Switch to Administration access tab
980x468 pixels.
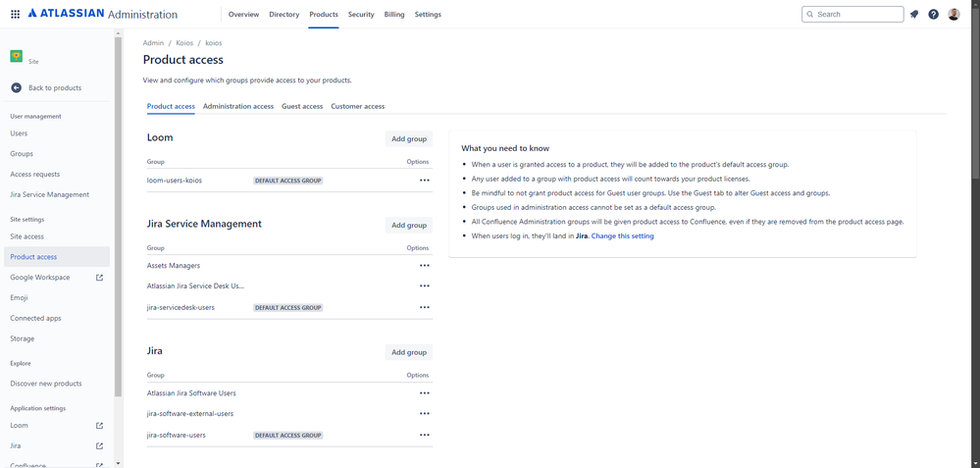tap(238, 106)
